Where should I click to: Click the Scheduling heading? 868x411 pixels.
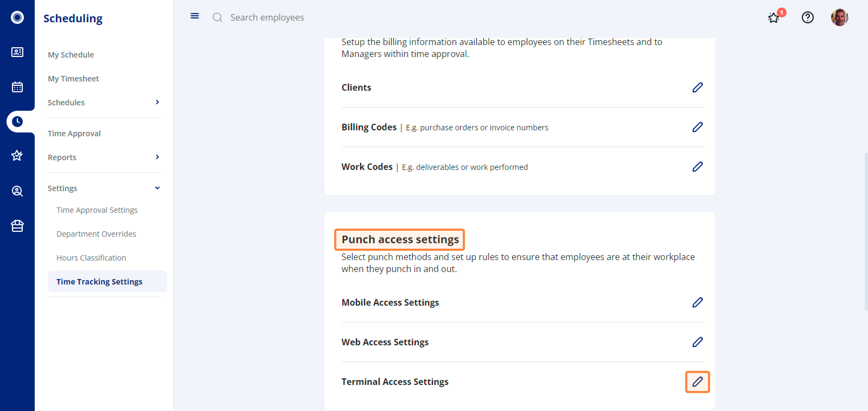coord(73,18)
